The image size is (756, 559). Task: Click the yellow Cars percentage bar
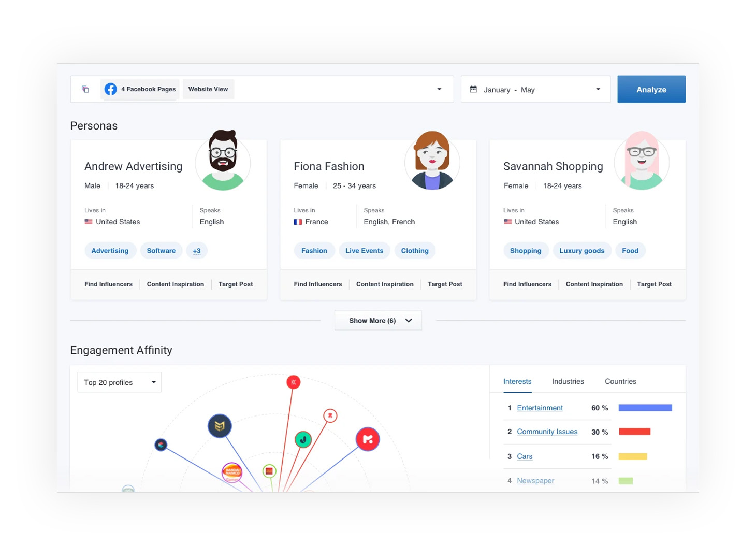tap(633, 456)
